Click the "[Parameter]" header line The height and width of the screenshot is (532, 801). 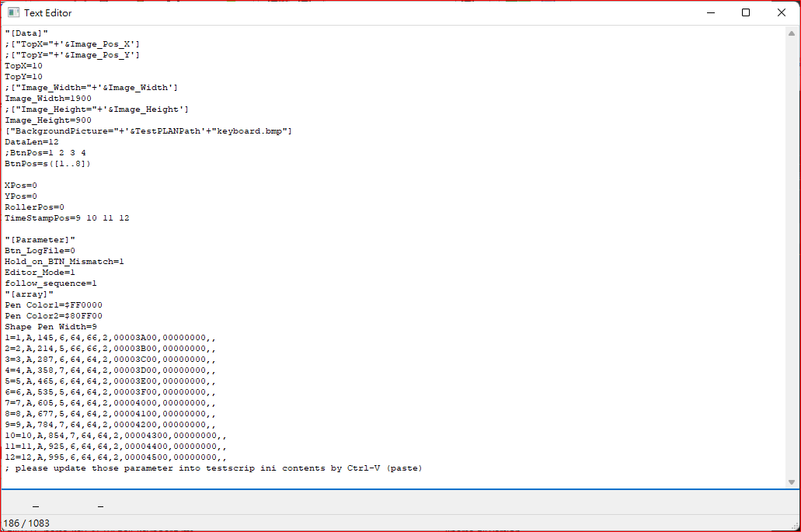click(40, 240)
